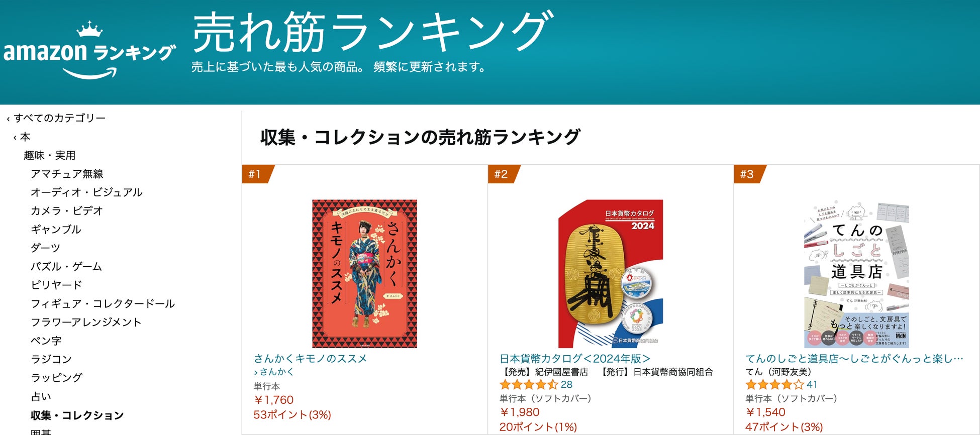Viewport: 980px width, 435px height.
Task: Select the カメラ・ビデオ category
Action: [67, 210]
